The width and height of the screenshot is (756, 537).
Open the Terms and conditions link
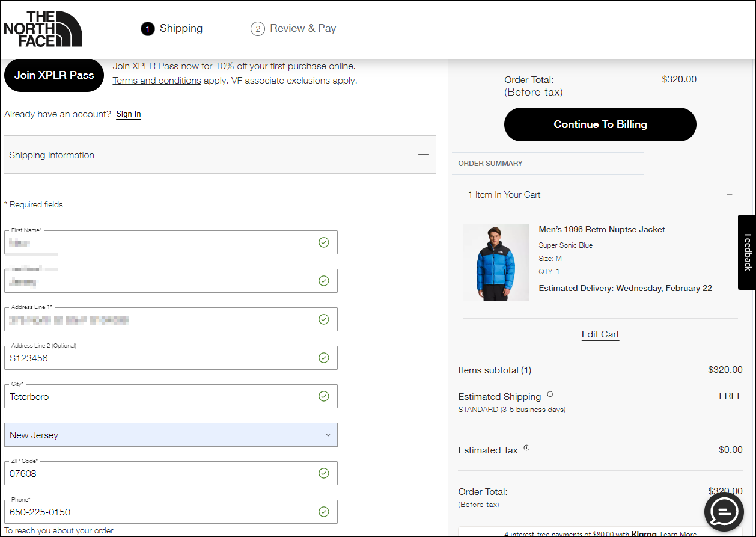tap(157, 81)
